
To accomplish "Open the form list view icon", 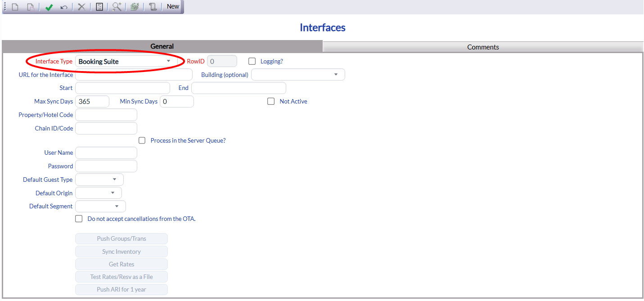I will (x=99, y=7).
